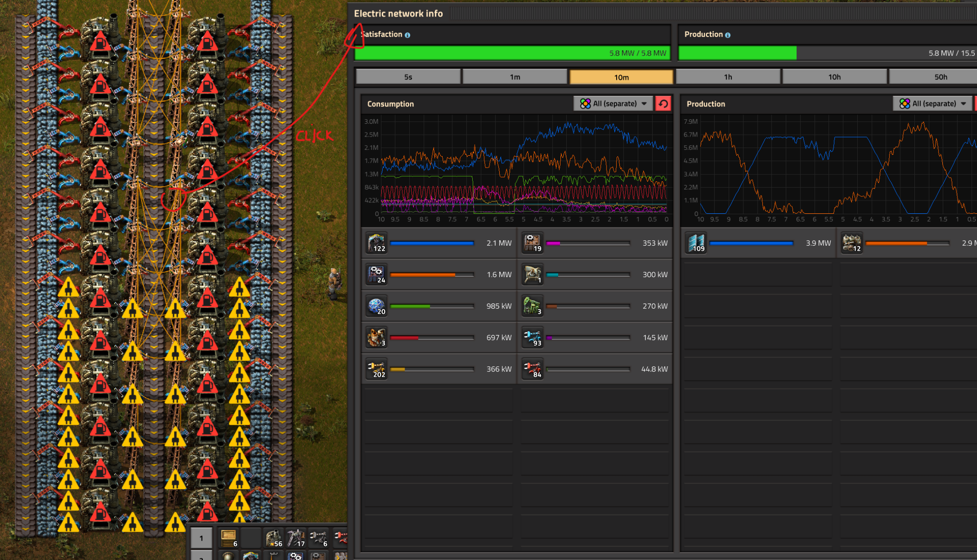
Task: Click the assembling machine 1 icon (19)
Action: coord(533,243)
